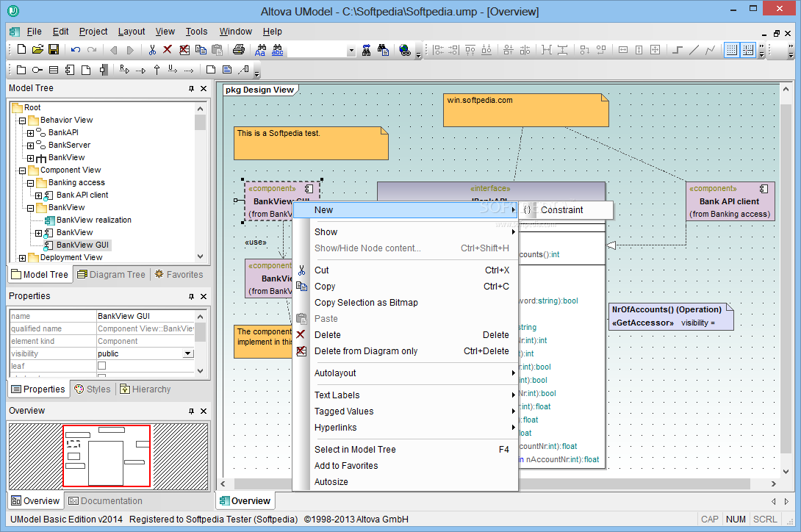Image resolution: width=801 pixels, height=532 pixels.
Task: Click the Delete from Diagram only toolbar icon
Action: (184, 49)
